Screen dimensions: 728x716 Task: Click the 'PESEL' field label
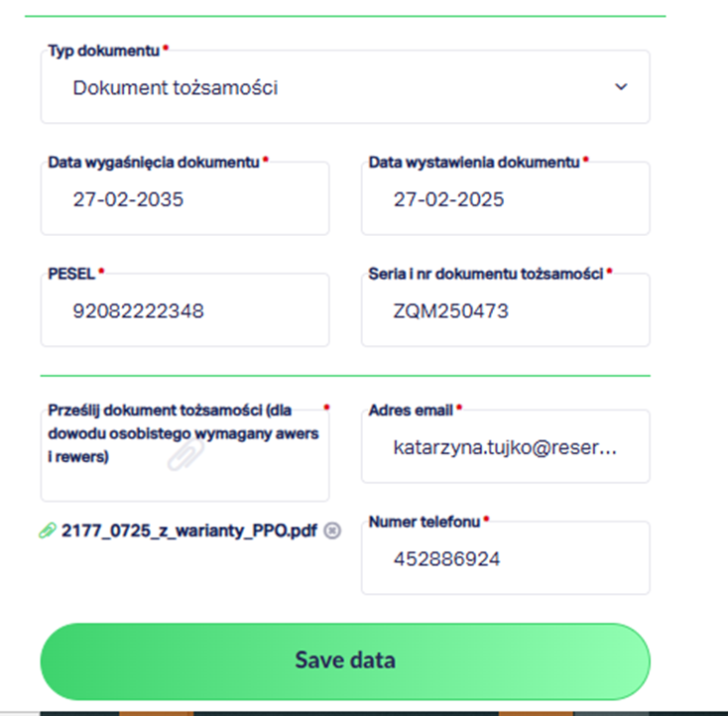point(70,272)
